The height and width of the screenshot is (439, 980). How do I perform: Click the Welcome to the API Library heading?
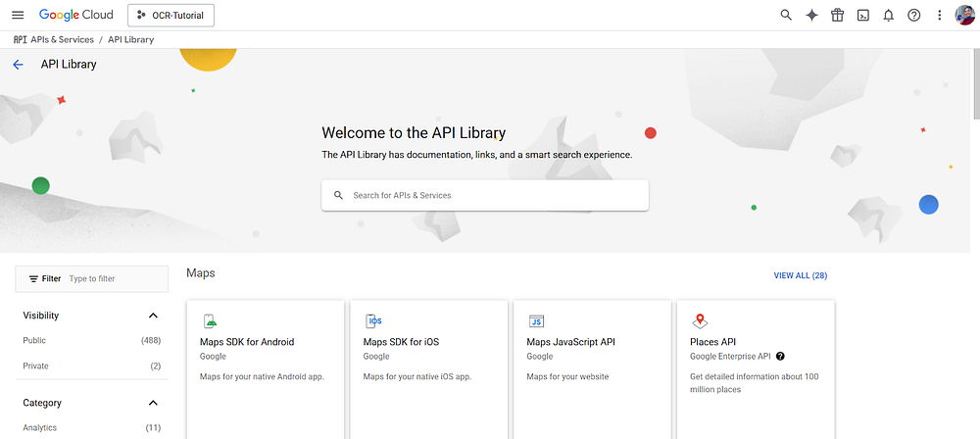tap(414, 132)
